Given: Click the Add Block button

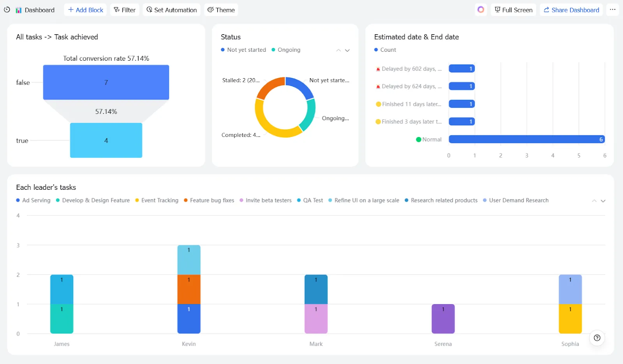Looking at the screenshot, I should (x=86, y=10).
